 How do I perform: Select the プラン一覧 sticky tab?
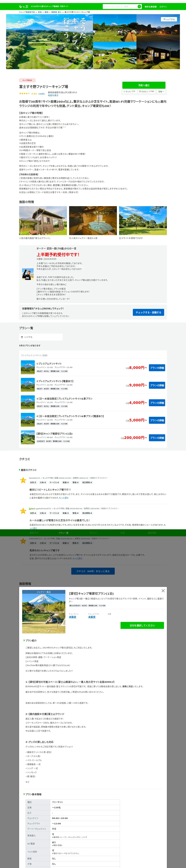point(63,533)
